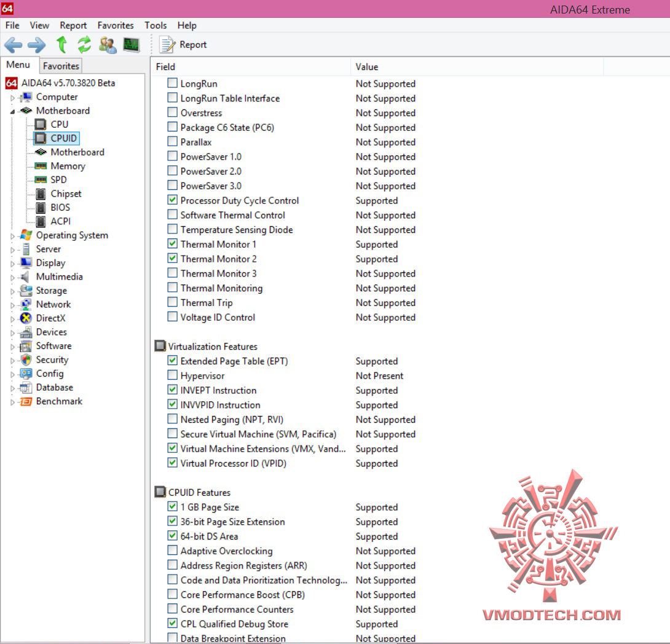This screenshot has width=670, height=644.
Task: Select the ACPI chip icon
Action: tap(41, 221)
